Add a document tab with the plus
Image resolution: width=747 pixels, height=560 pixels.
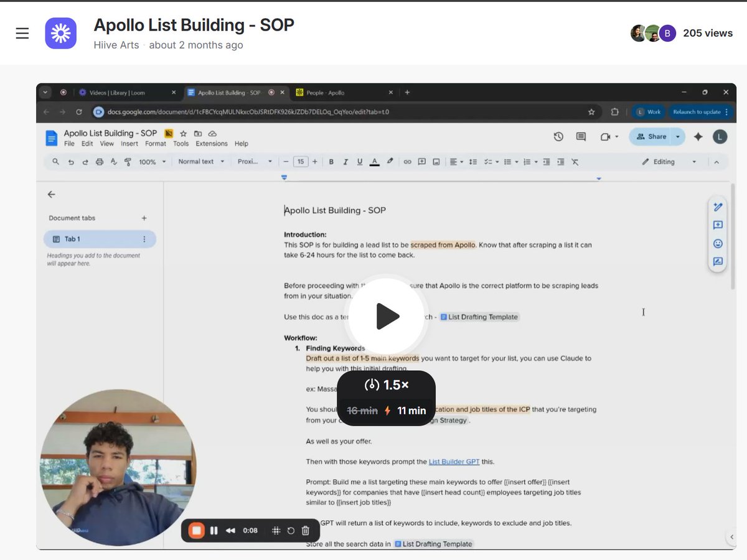point(144,218)
